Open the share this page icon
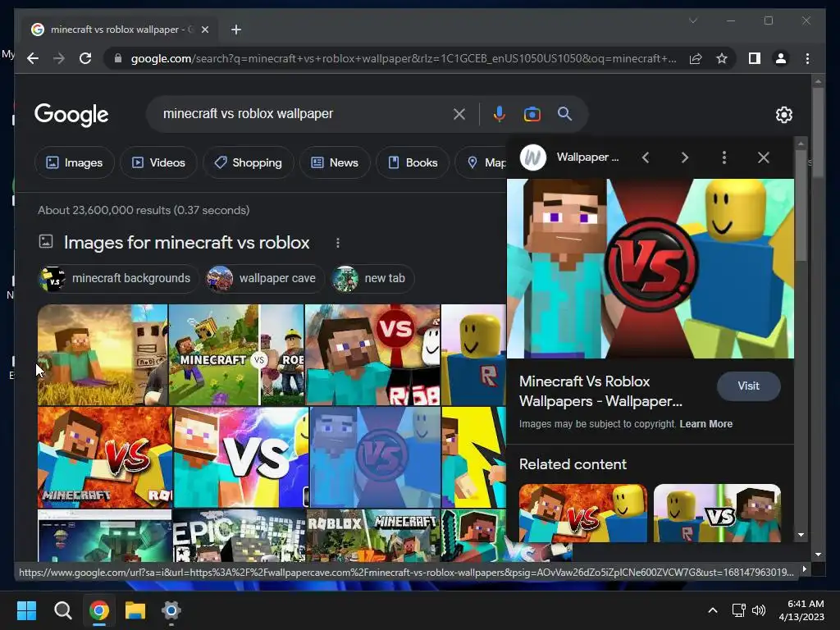Screen dimensions: 840x630 click(x=696, y=58)
